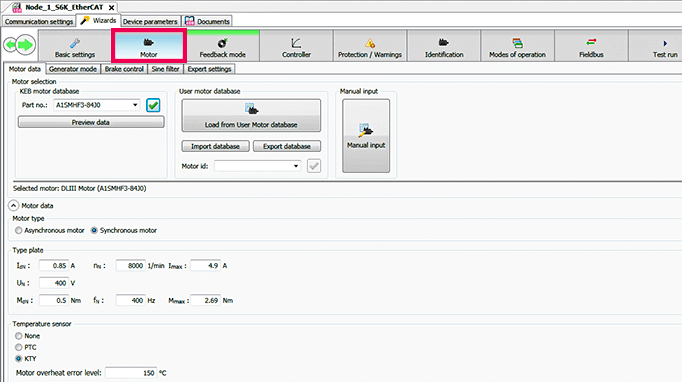Switch to Wizards tab
The image size is (682, 382).
click(99, 20)
